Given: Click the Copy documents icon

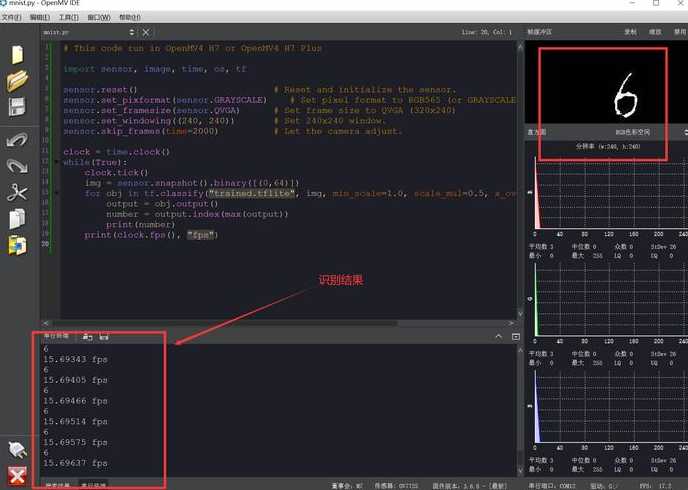Looking at the screenshot, I should (17, 218).
